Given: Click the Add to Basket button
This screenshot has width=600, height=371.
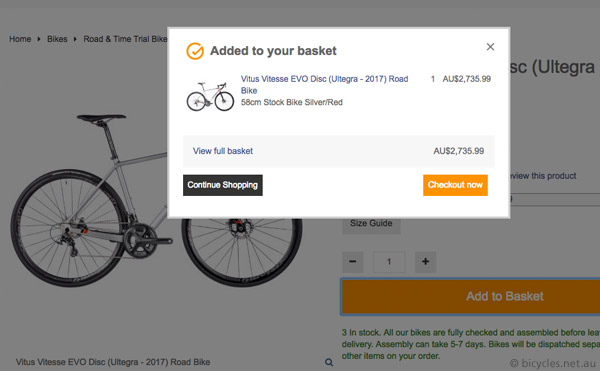Looking at the screenshot, I should [x=470, y=296].
